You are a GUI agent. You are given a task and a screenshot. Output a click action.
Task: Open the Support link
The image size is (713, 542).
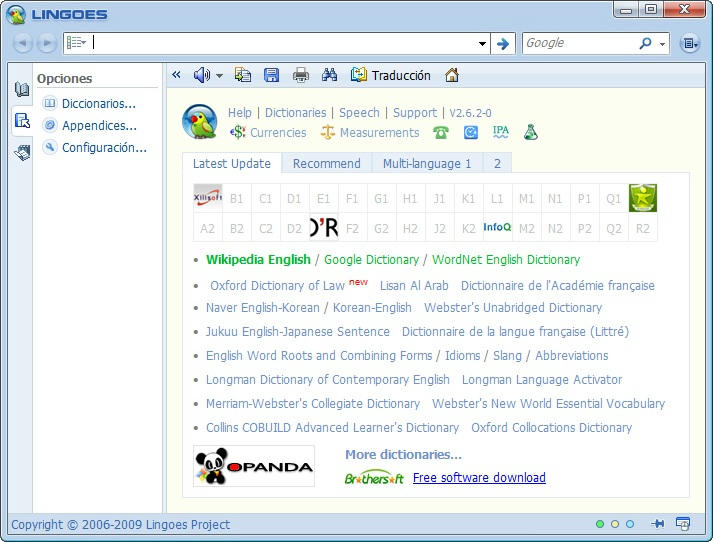click(415, 112)
